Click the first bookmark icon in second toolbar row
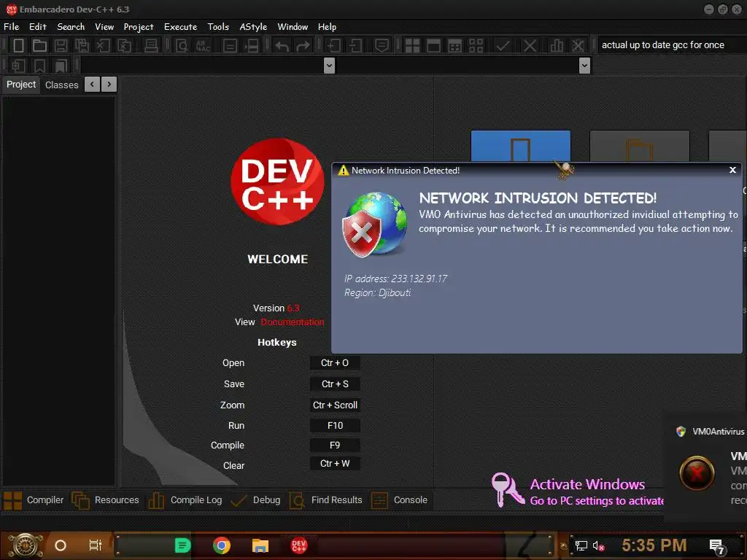Viewport: 747px width, 560px height. coord(39,66)
